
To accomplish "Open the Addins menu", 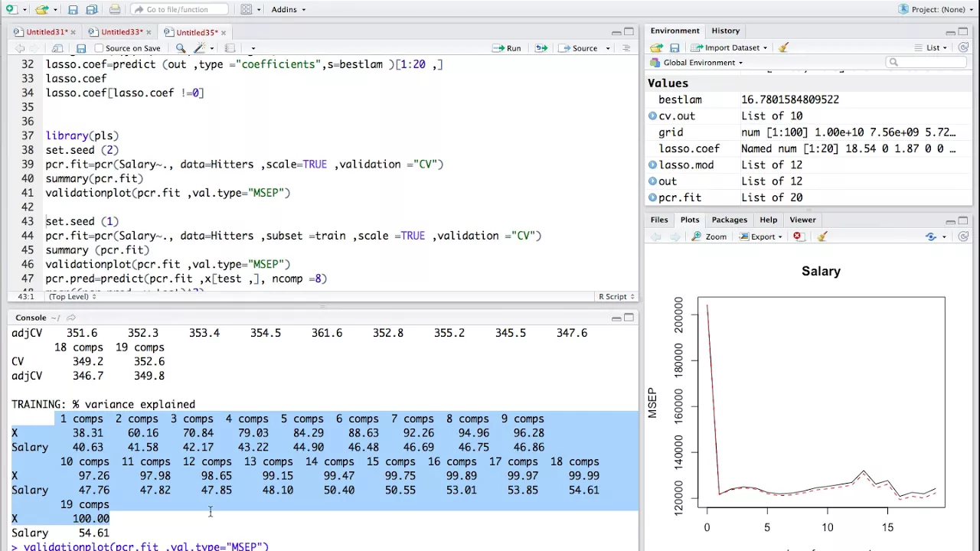I will point(289,9).
